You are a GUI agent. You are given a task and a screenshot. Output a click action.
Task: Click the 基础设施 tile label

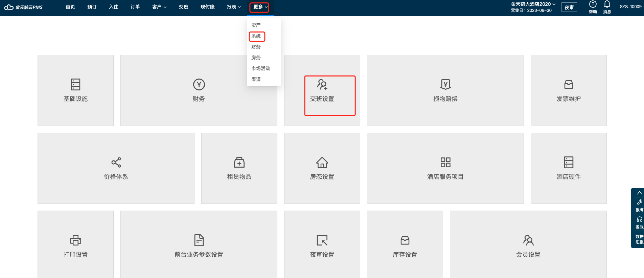pos(75,99)
